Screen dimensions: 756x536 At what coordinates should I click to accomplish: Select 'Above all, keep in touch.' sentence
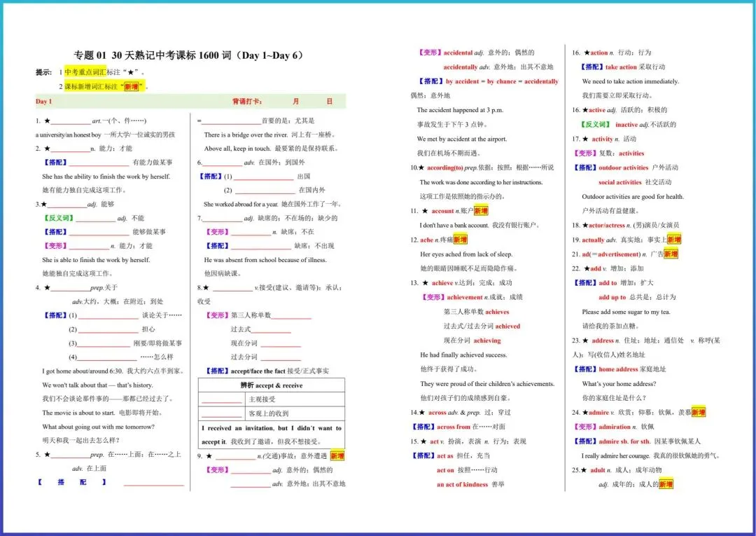pyautogui.click(x=237, y=149)
